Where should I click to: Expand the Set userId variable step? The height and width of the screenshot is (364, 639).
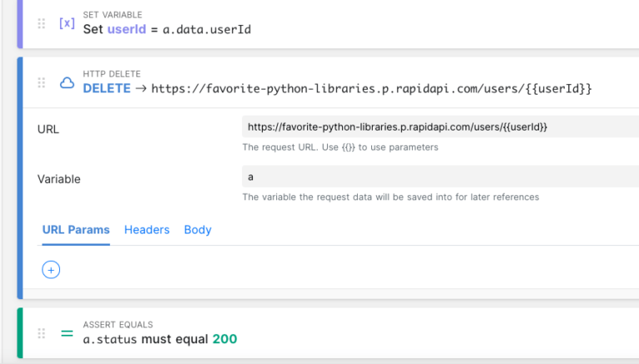coord(331,24)
